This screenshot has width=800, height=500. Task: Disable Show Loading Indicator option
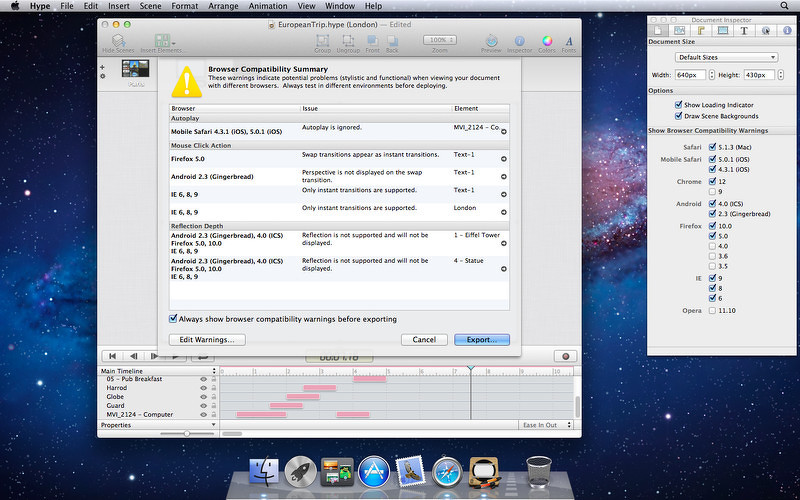click(679, 105)
